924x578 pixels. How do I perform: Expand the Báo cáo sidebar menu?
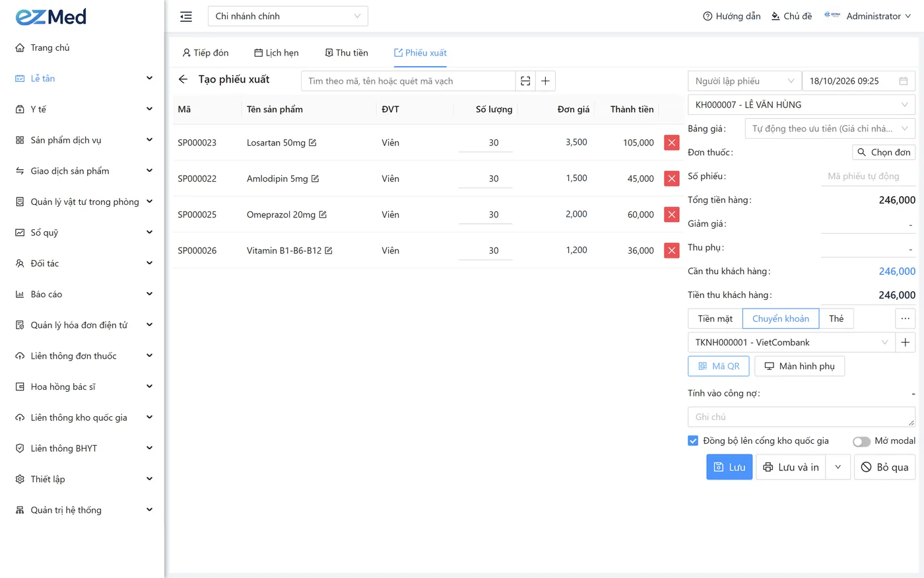click(84, 294)
